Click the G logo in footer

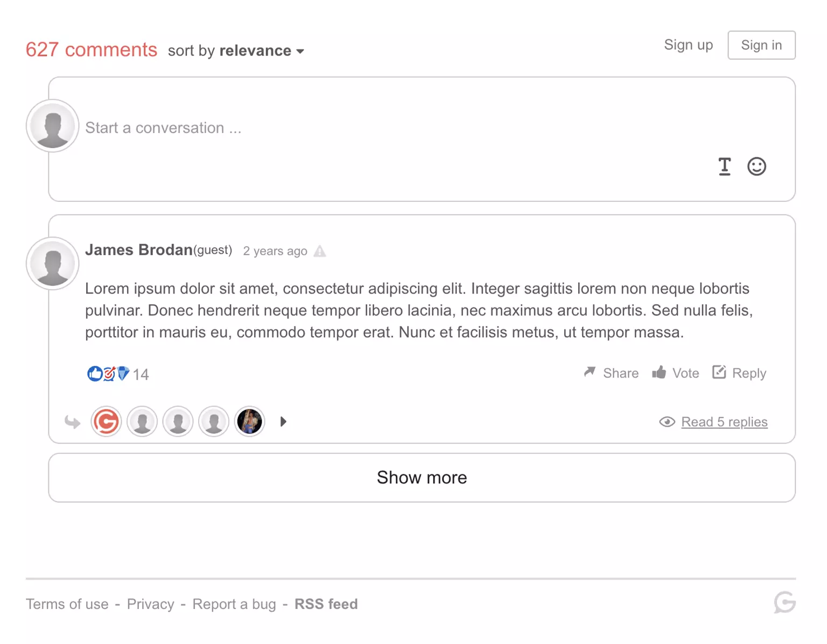[784, 603]
